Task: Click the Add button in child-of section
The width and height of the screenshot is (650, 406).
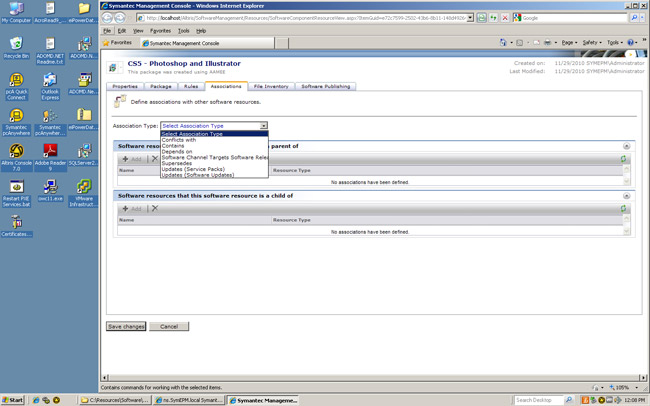Action: click(x=132, y=209)
